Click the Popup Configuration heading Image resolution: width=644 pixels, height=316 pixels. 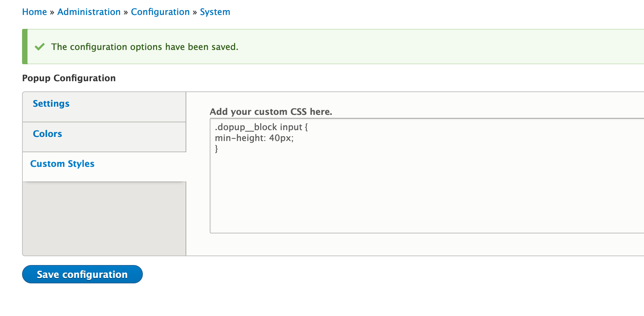click(x=69, y=78)
